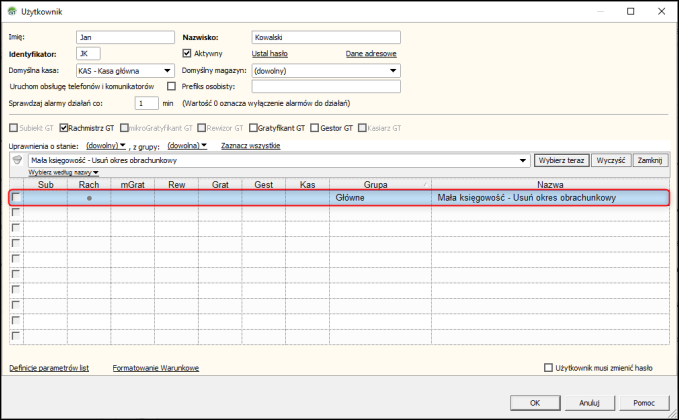Screen dimensions: 679x420
Task: Check the Gestor GT checkbox
Action: tap(315, 128)
